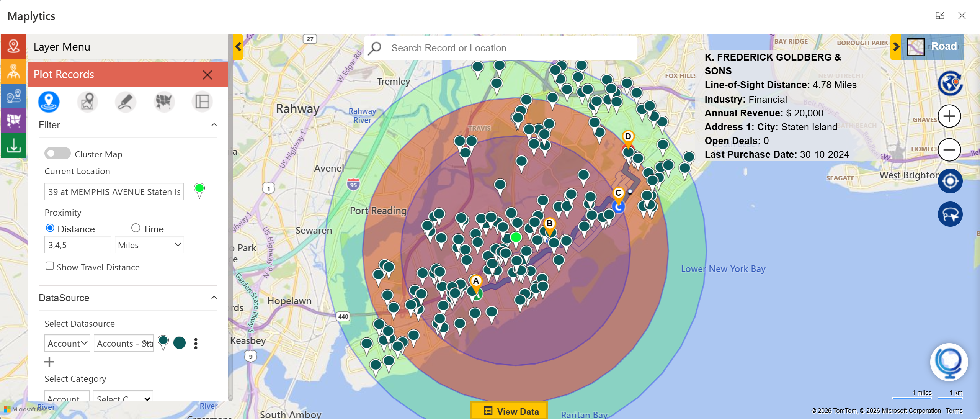Open the territory hierarchy sidebar icon
980x419 pixels.
click(x=13, y=71)
